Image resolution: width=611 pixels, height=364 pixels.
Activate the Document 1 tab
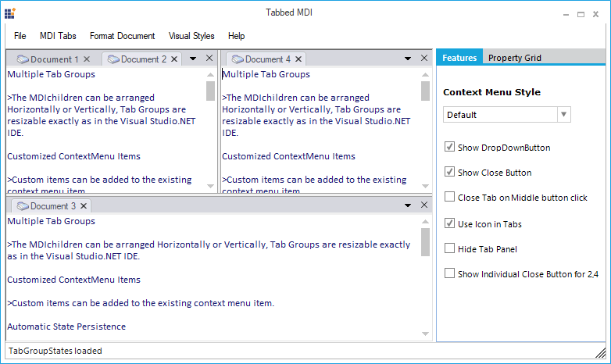pos(54,59)
